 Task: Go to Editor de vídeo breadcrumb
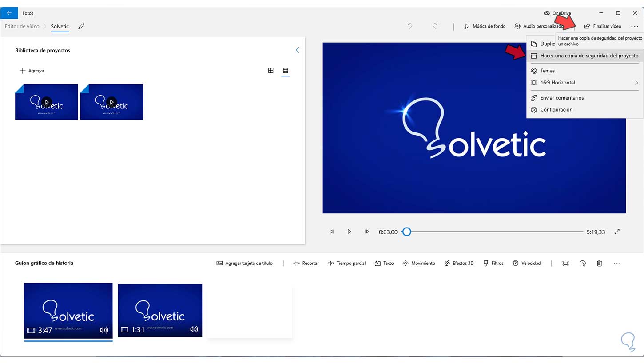(x=22, y=27)
